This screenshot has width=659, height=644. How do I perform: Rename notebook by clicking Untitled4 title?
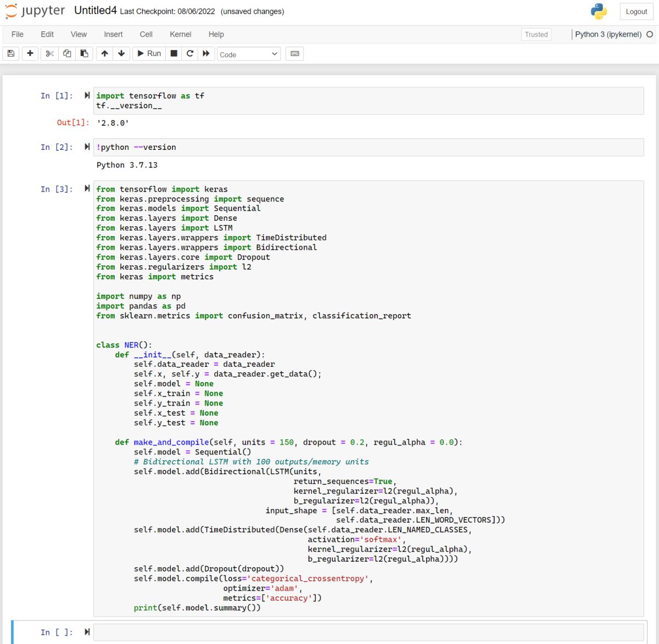(x=96, y=10)
